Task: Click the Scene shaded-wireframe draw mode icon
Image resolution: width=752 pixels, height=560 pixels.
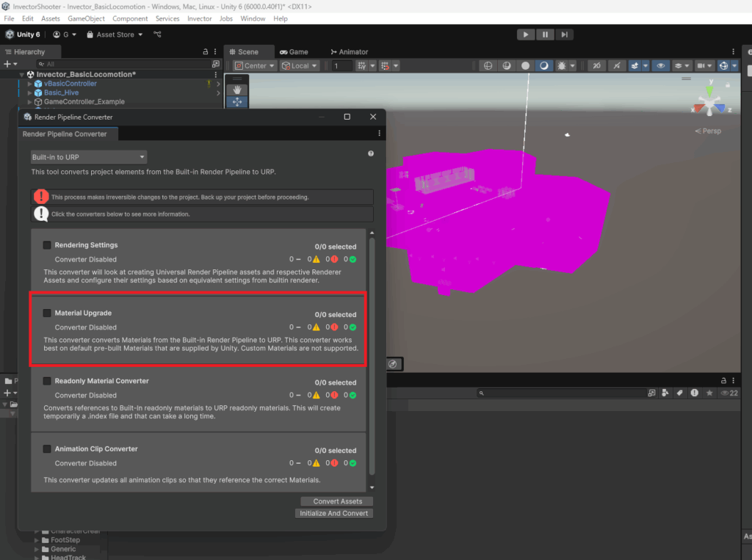Action: pyautogui.click(x=507, y=65)
